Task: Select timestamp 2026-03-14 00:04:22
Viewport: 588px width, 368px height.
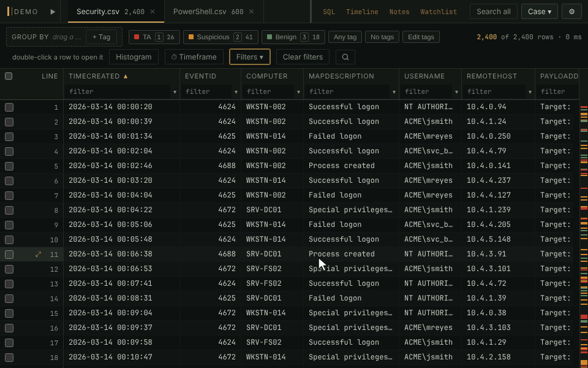Action: pos(110,210)
